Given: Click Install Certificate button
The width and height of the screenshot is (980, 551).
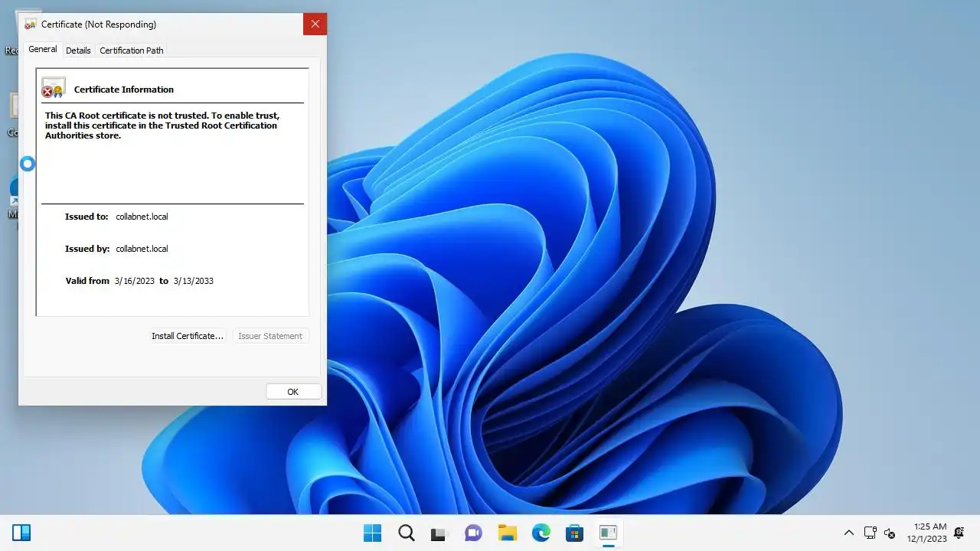Looking at the screenshot, I should [x=188, y=336].
